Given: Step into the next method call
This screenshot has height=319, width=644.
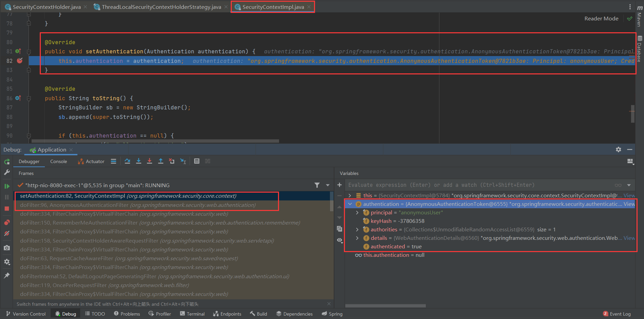Looking at the screenshot, I should click(139, 161).
